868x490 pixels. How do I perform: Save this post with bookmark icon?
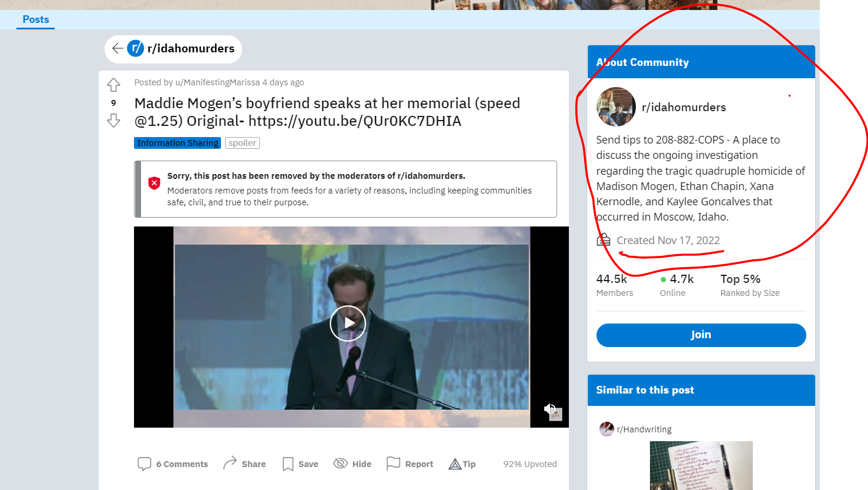coord(300,464)
